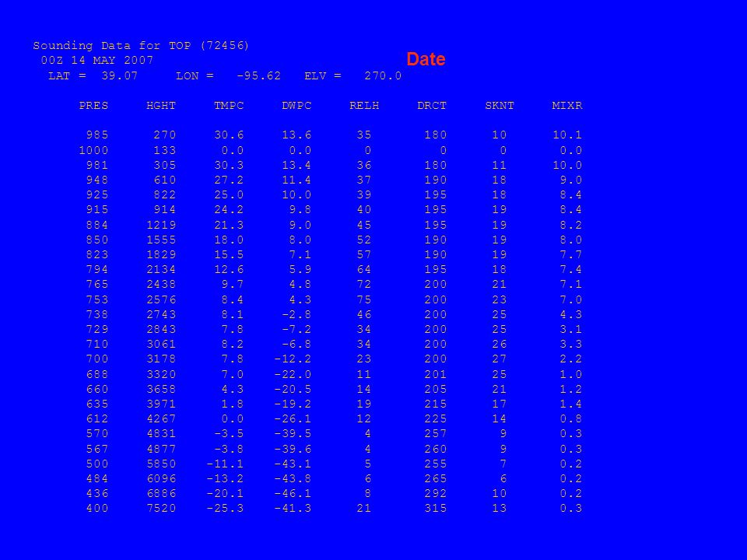Select height value 1219
The image size is (747, 560).
tap(161, 225)
